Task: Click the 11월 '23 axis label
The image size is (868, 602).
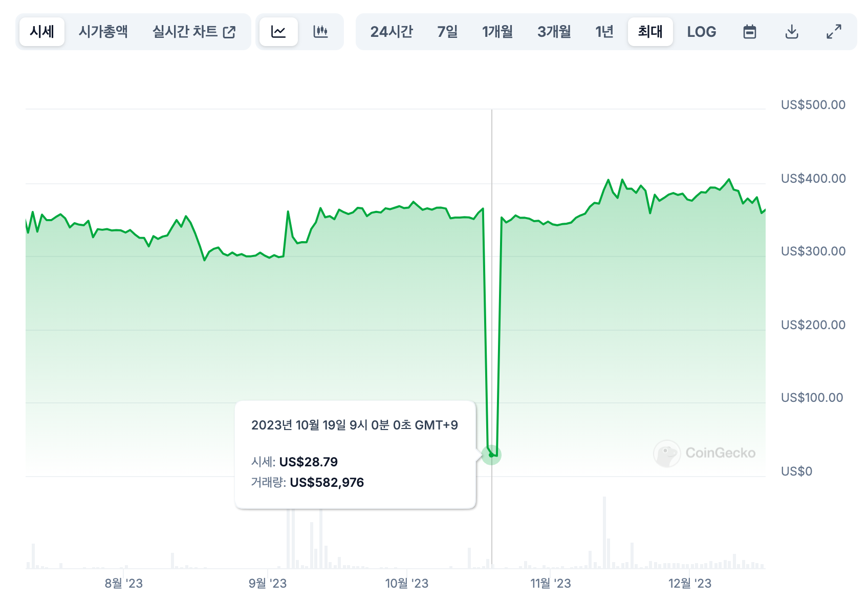Action: [551, 583]
